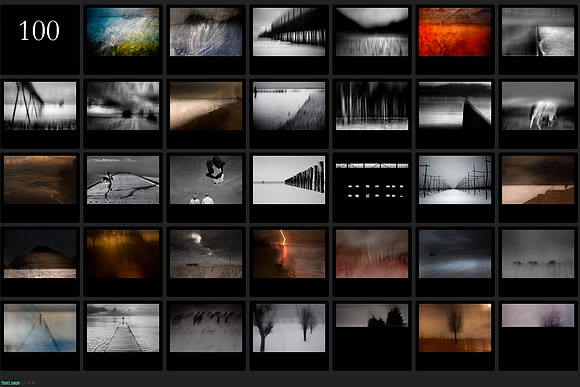580x387 pixels.
Task: Open the single tree on orange background photo
Action: pos(455,328)
